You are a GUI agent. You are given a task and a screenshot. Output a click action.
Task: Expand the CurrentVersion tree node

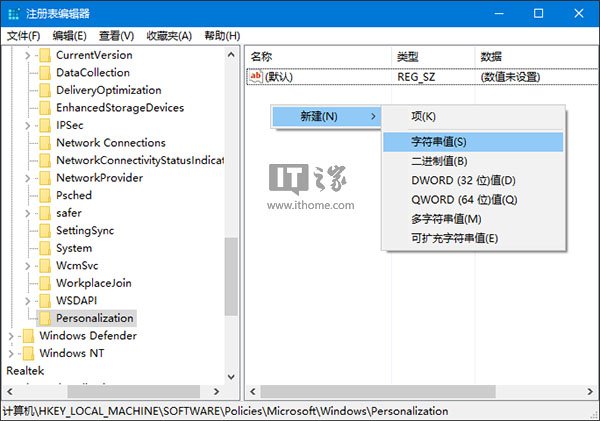coord(26,55)
